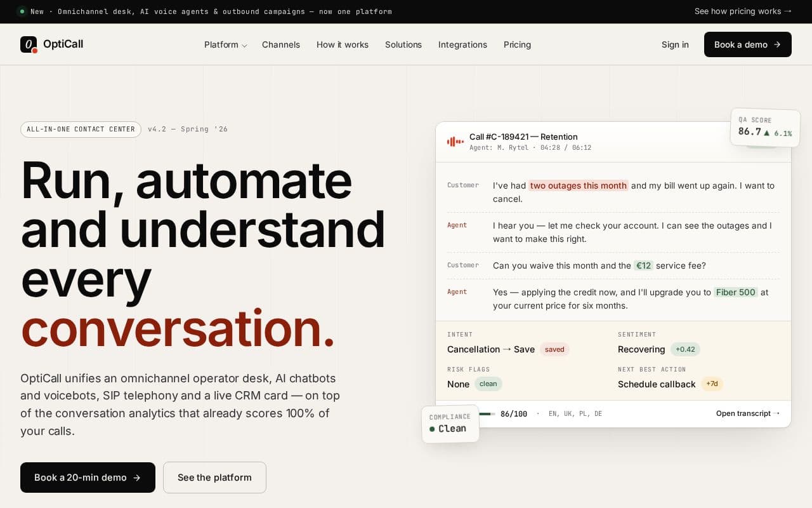Click the highlighted Fiber 500 tag

click(x=736, y=292)
